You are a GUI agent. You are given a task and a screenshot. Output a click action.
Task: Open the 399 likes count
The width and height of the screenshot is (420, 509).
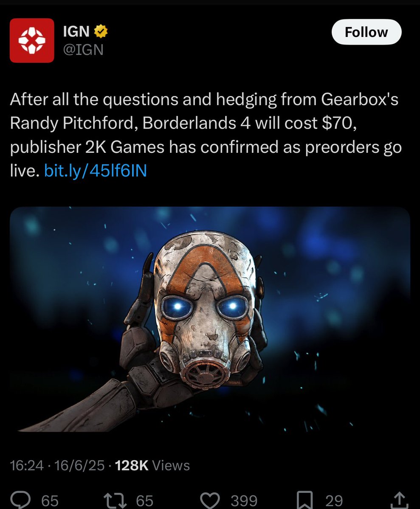tap(244, 501)
